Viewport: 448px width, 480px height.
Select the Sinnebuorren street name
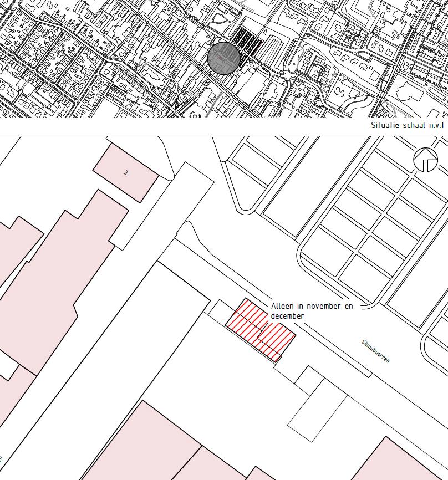[375, 351]
